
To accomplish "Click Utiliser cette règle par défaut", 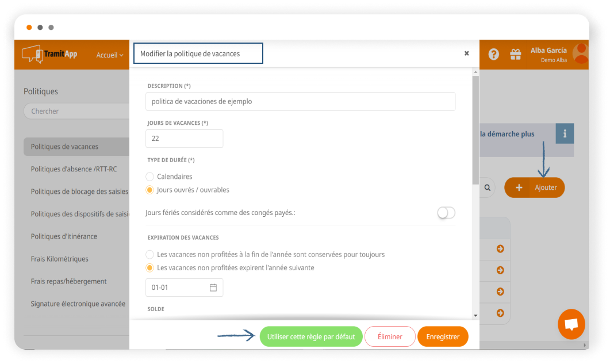I will tap(311, 337).
